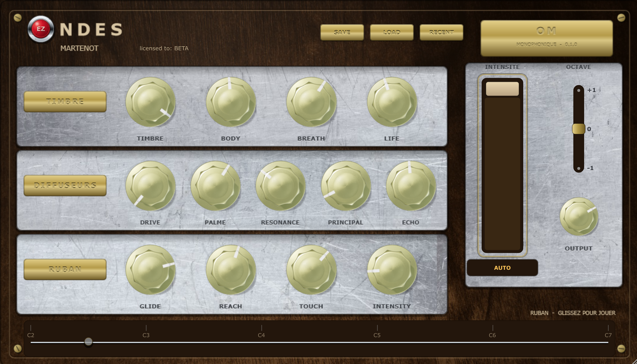The height and width of the screenshot is (364, 637).
Task: Click the INTENSITE touch bar handle
Action: (502, 89)
